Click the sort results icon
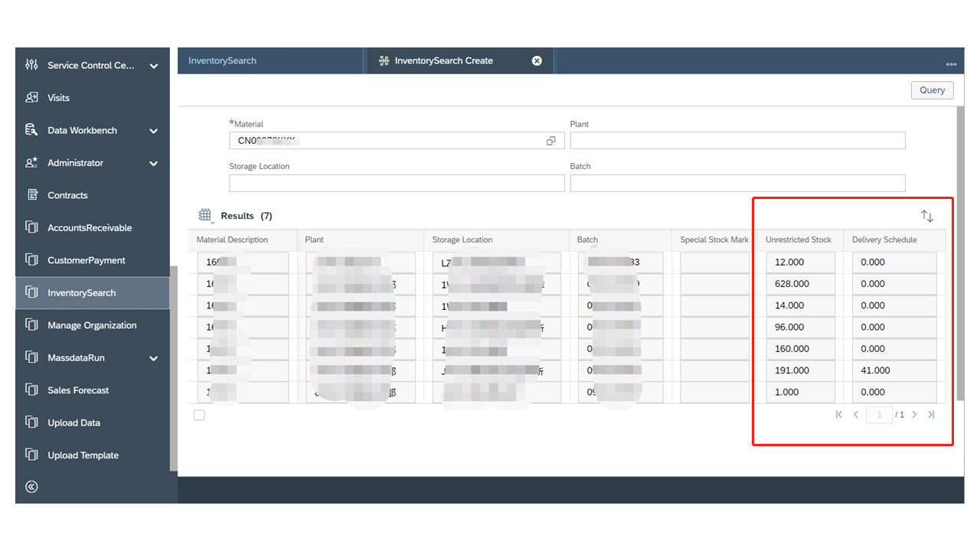Screen dimensions: 980x551 pyautogui.click(x=927, y=217)
